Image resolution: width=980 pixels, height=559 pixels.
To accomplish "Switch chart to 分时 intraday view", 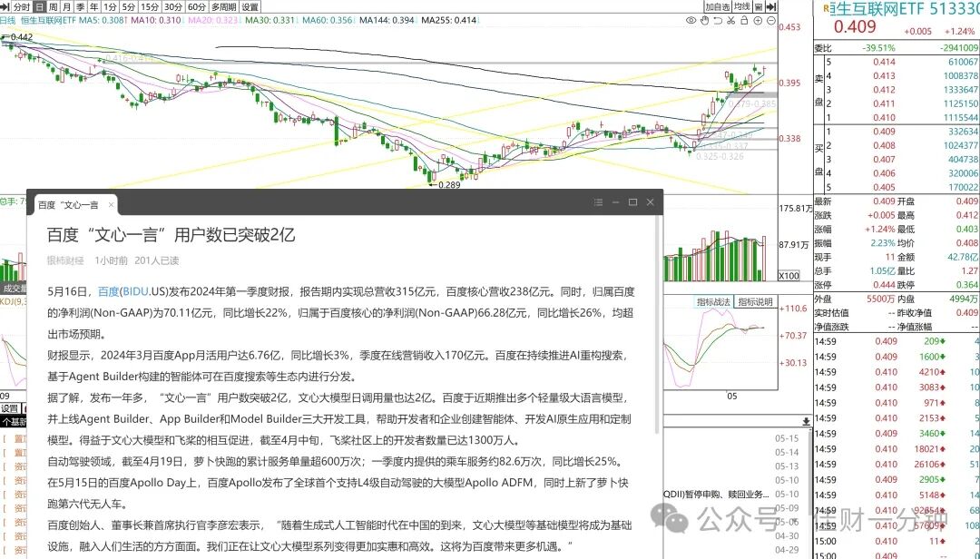I will (x=21, y=7).
